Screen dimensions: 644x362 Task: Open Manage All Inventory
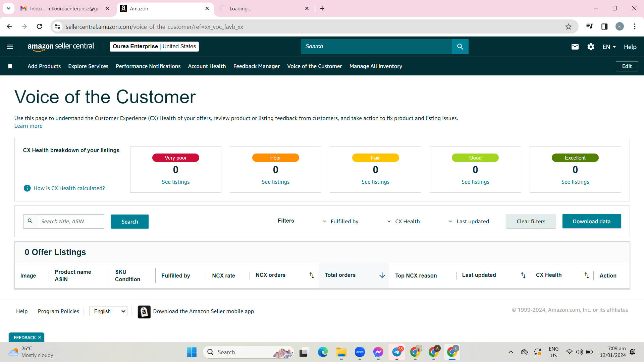coord(376,66)
